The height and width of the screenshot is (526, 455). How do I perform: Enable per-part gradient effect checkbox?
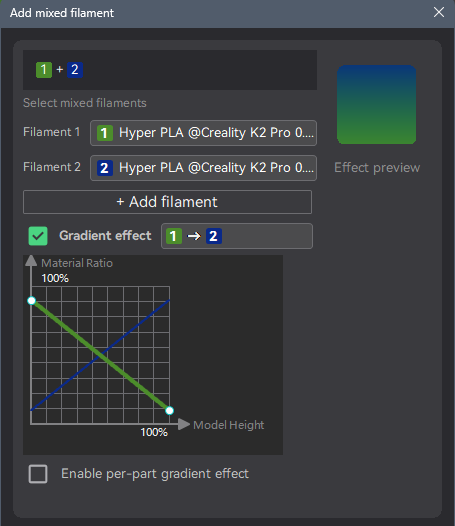(x=38, y=474)
